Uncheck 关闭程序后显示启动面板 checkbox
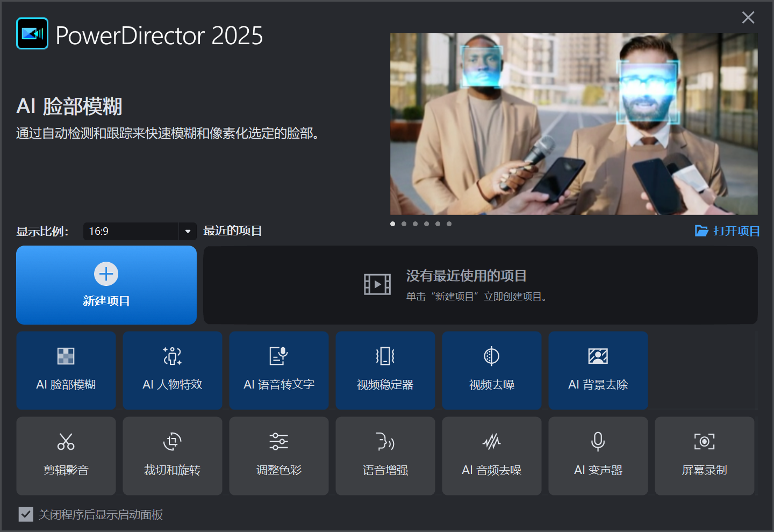 point(26,515)
